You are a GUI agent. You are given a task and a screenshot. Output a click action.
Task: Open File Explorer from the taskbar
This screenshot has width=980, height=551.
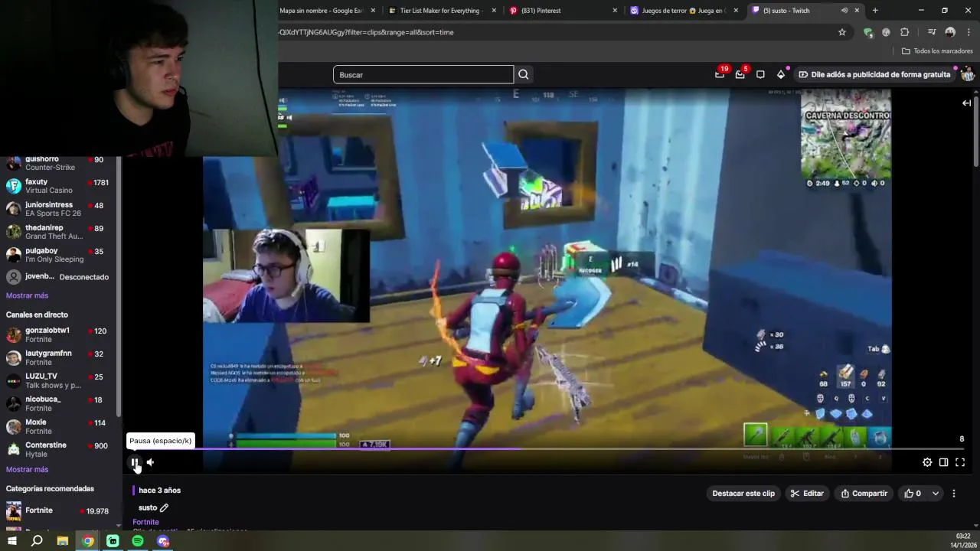[x=63, y=541]
